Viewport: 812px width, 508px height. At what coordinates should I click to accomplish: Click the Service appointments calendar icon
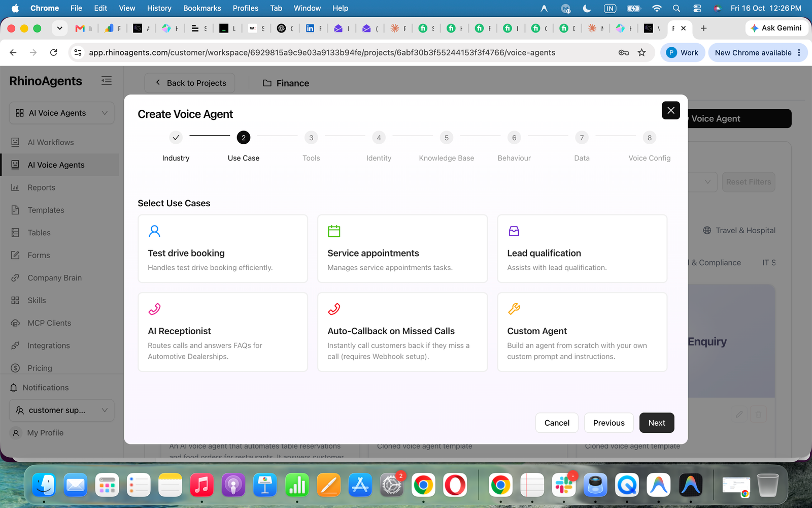[334, 231]
